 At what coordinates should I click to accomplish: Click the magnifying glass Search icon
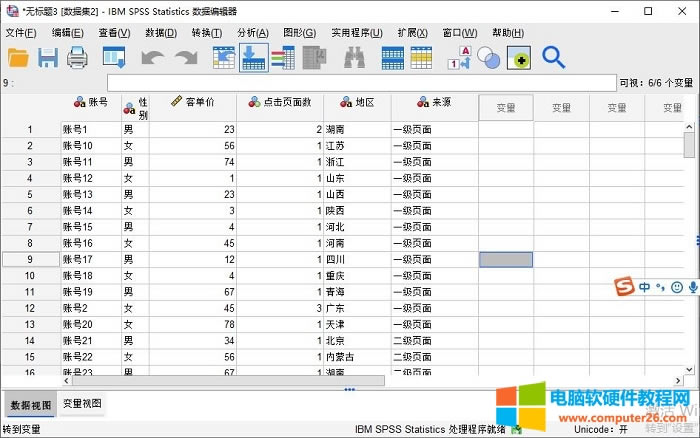coord(553,57)
